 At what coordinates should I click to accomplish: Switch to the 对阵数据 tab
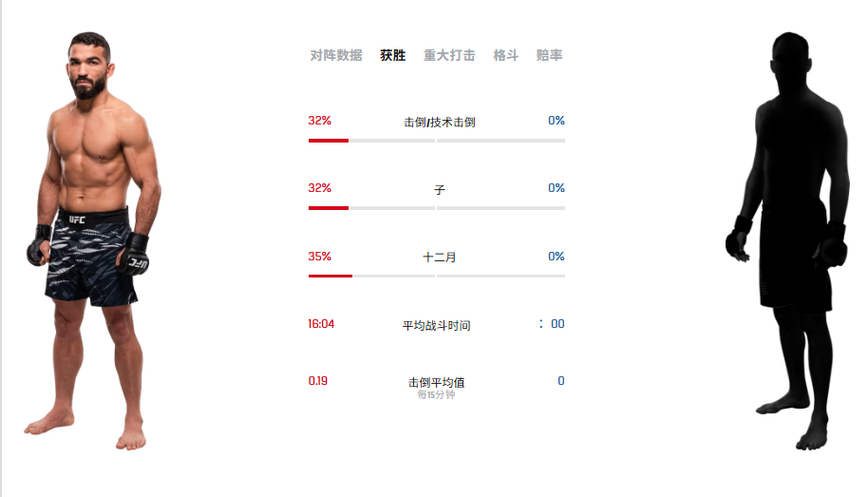[336, 55]
